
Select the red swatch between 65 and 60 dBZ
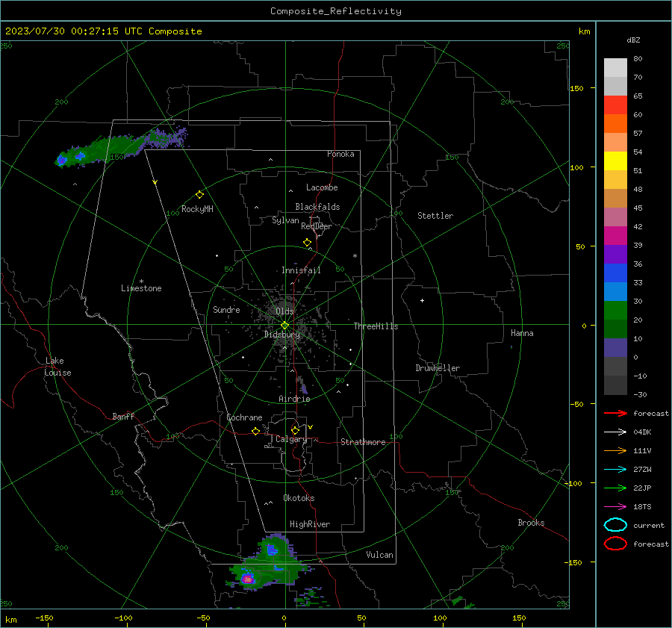tap(615, 105)
